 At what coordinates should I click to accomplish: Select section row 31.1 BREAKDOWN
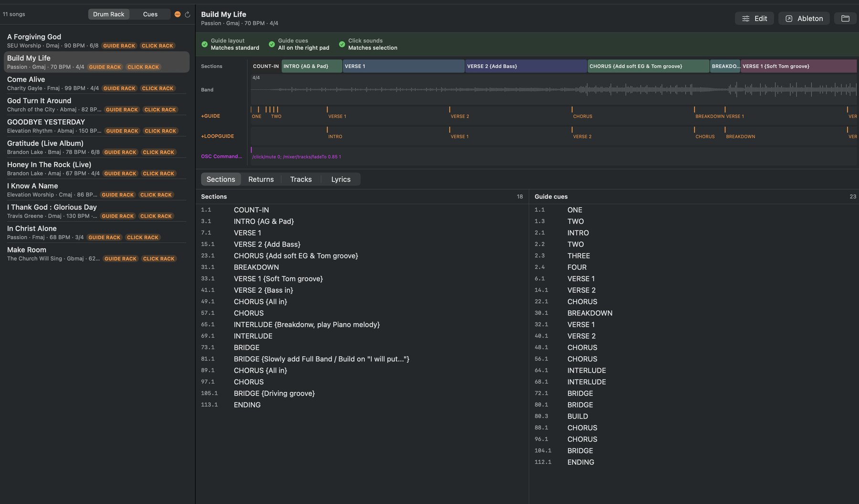tap(362, 267)
